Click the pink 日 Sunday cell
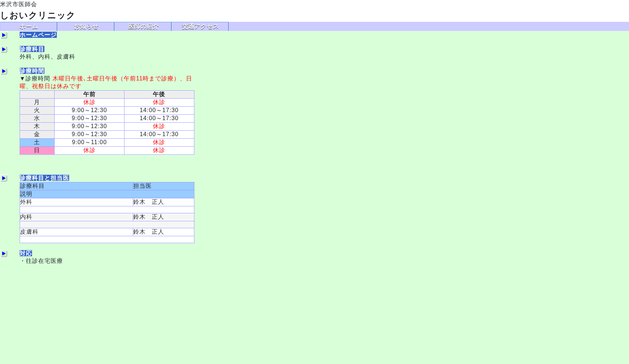Screen dimensions: 629x364 click(x=37, y=150)
